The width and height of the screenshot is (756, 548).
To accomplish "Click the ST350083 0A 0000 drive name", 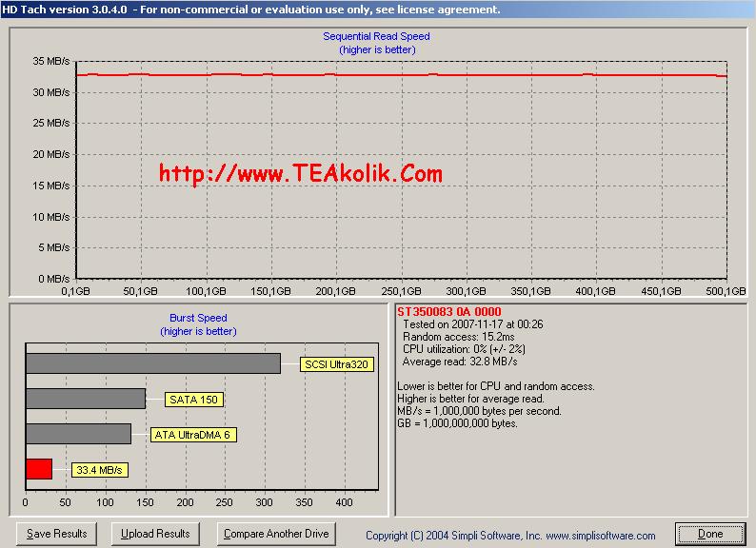I will [448, 312].
